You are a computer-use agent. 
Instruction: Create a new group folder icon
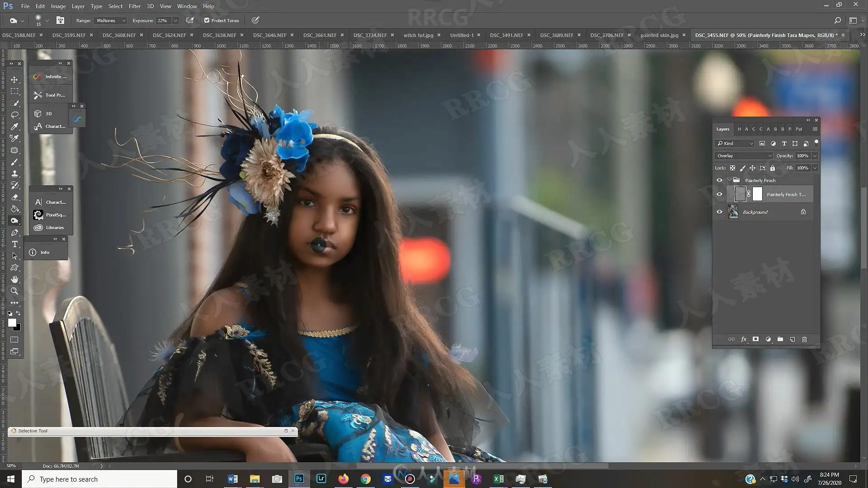780,339
